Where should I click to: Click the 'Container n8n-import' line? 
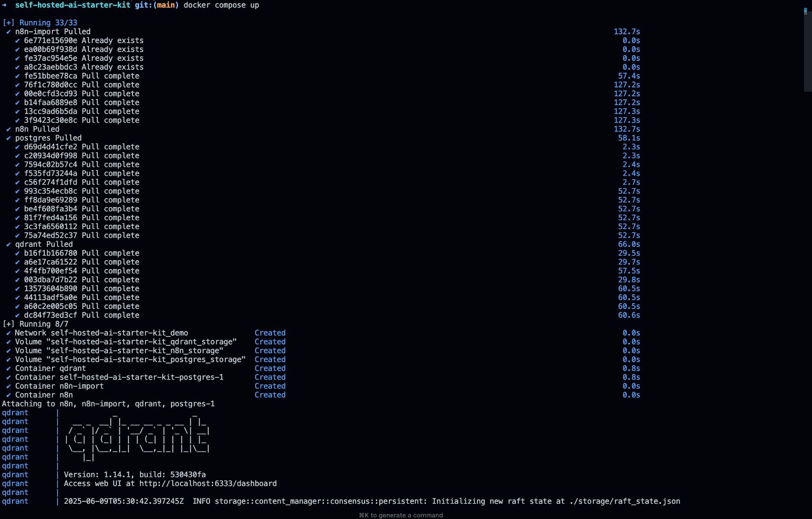[59, 387]
